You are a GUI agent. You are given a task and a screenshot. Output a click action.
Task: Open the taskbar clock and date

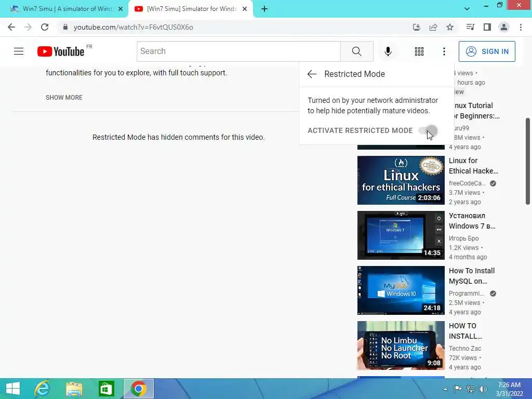(509, 389)
